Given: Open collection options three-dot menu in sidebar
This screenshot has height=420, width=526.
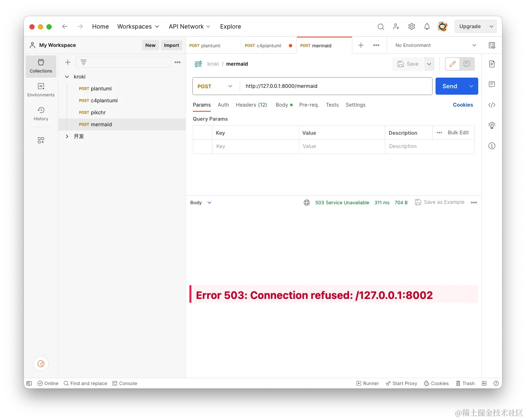Looking at the screenshot, I should click(x=177, y=62).
